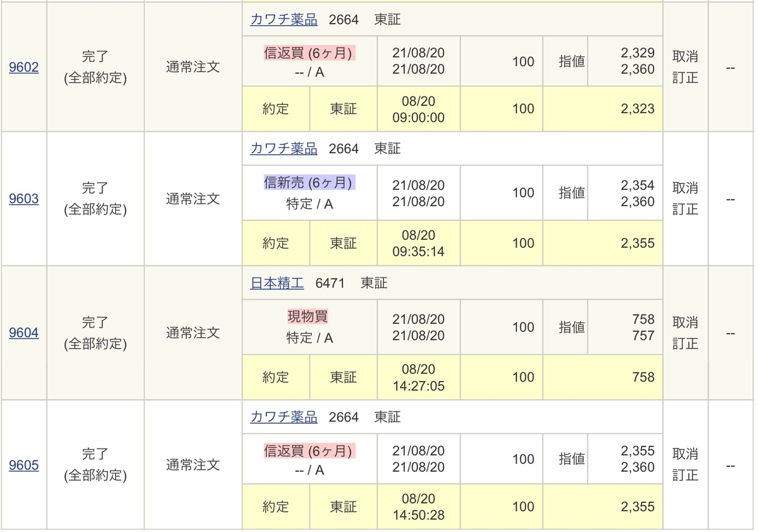The width and height of the screenshot is (759, 532).
Task: Click 完了 (全部約定) status of order 9603
Action: coord(96,199)
